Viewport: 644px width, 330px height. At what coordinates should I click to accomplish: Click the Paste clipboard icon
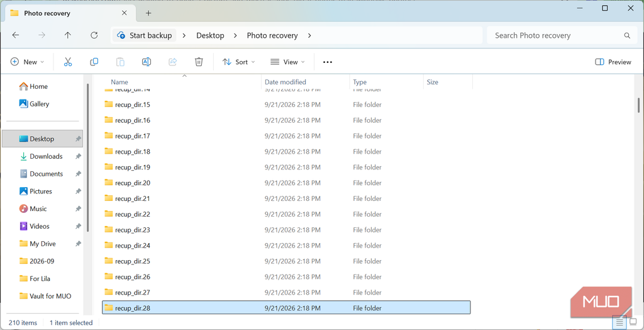click(120, 62)
